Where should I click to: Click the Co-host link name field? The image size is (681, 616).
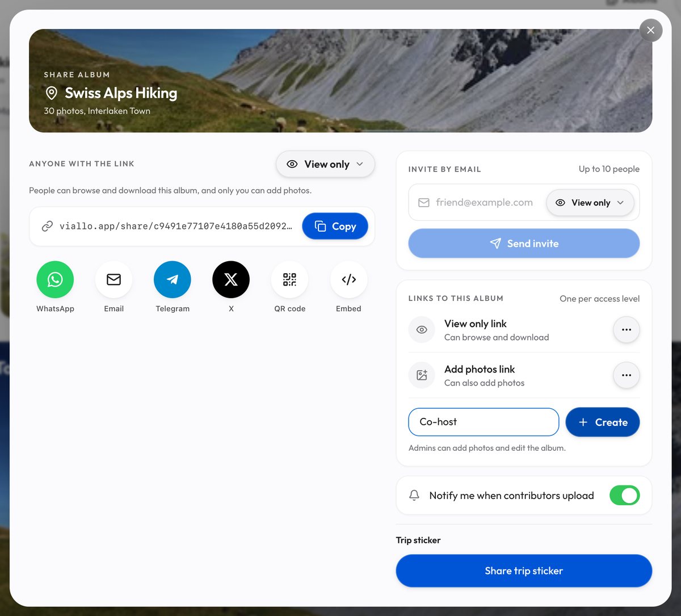(x=484, y=422)
